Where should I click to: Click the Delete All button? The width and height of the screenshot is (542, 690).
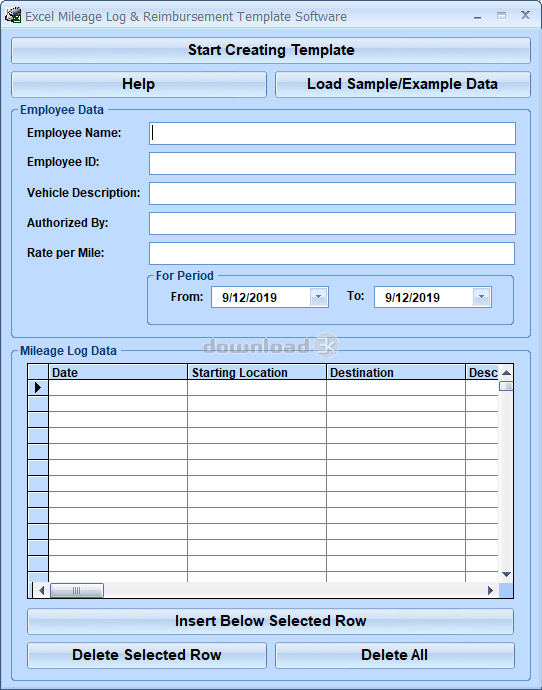pyautogui.click(x=395, y=655)
